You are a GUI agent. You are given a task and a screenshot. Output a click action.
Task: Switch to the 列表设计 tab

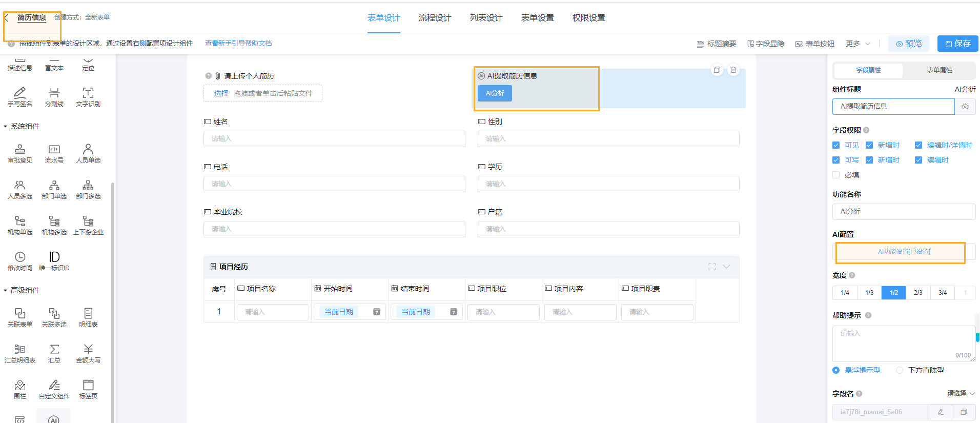(486, 18)
